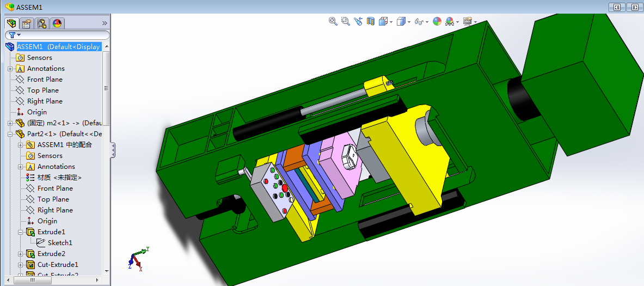Click the Zoom to Fit magnifier icon
The height and width of the screenshot is (286, 644).
[x=333, y=21]
